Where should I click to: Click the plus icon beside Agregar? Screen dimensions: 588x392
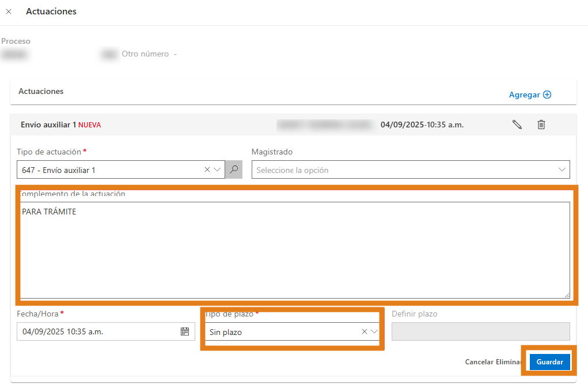point(547,95)
